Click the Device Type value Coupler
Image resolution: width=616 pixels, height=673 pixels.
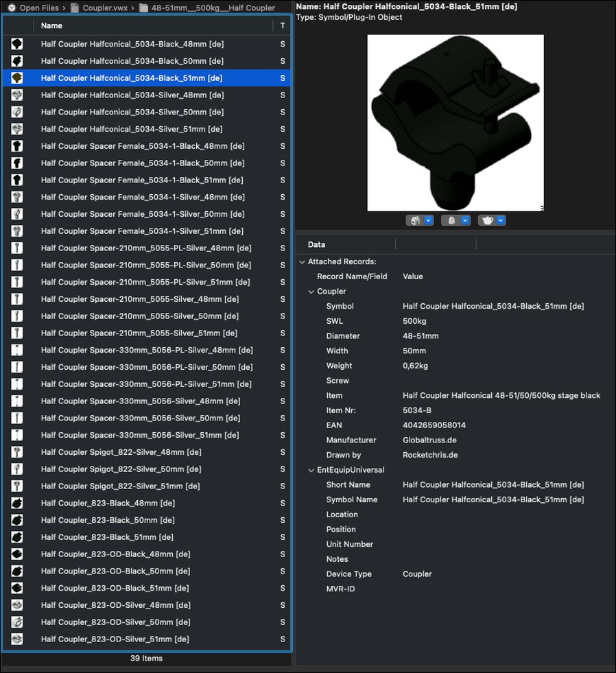(417, 574)
